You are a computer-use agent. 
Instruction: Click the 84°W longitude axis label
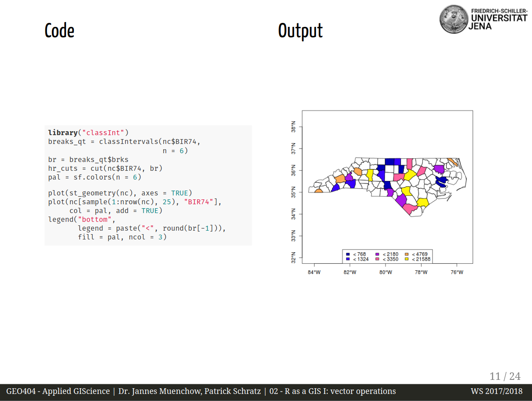314,272
